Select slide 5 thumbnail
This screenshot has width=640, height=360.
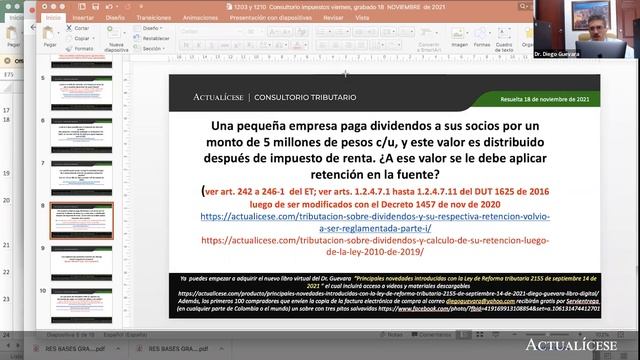82,93
